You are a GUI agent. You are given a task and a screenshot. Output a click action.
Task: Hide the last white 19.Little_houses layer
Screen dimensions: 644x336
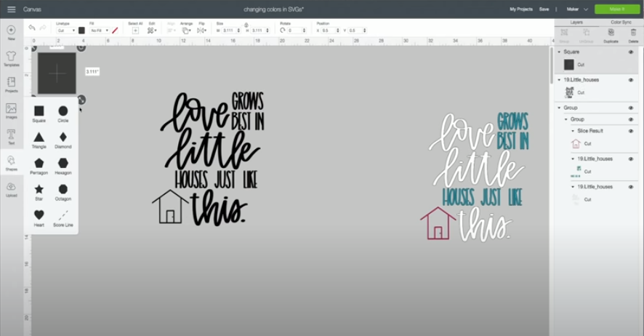click(631, 186)
